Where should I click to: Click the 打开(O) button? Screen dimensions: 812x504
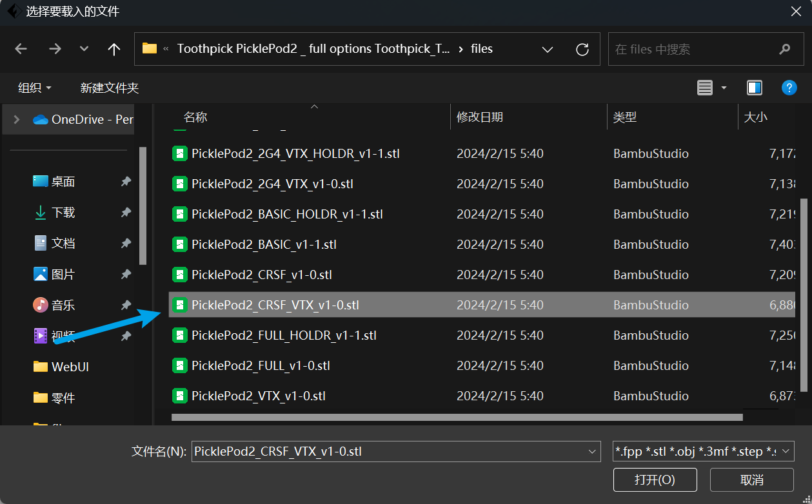(655, 480)
